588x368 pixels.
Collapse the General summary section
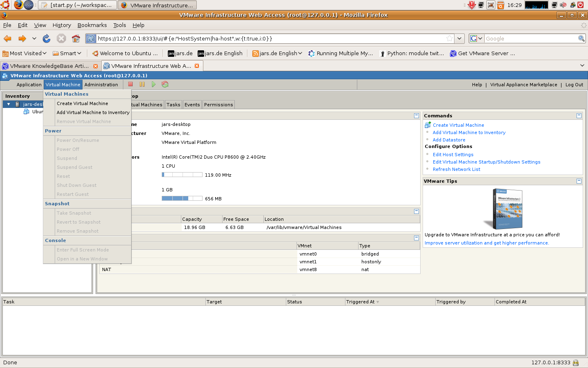tap(416, 116)
